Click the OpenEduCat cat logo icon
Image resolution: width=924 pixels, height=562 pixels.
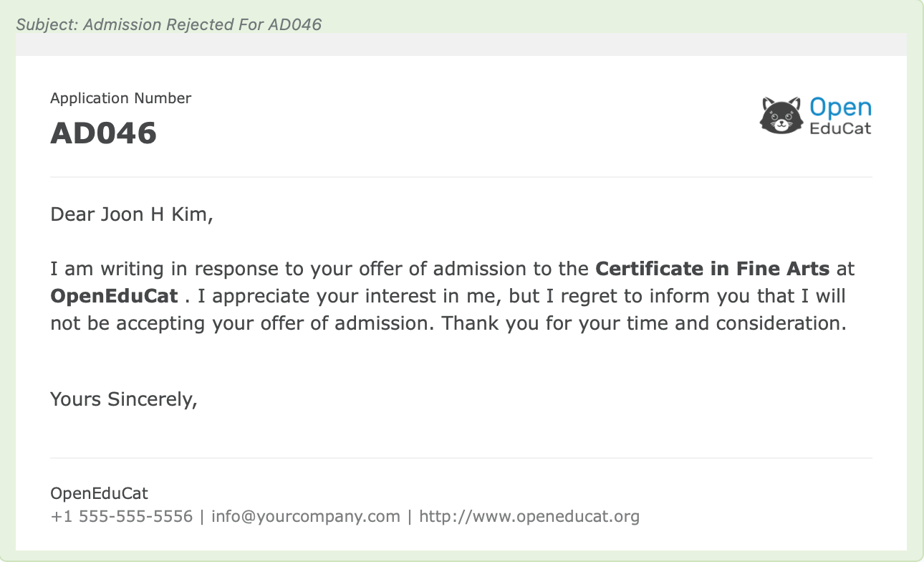(x=781, y=115)
